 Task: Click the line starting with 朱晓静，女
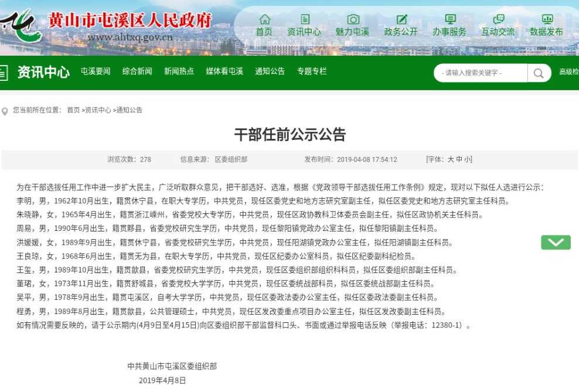tap(250, 215)
